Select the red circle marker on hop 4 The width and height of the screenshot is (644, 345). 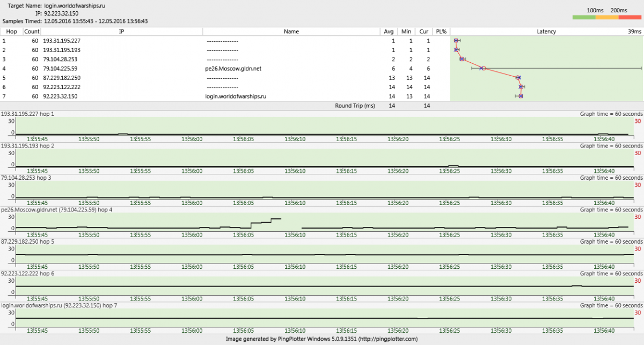[x=484, y=68]
